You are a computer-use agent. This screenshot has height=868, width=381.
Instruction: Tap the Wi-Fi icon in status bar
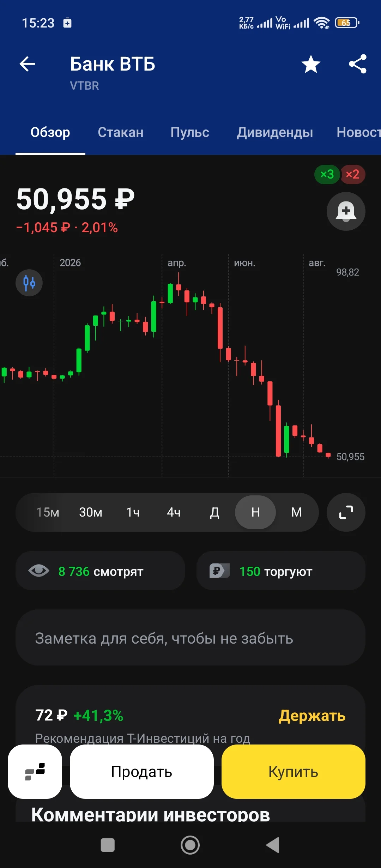(322, 23)
